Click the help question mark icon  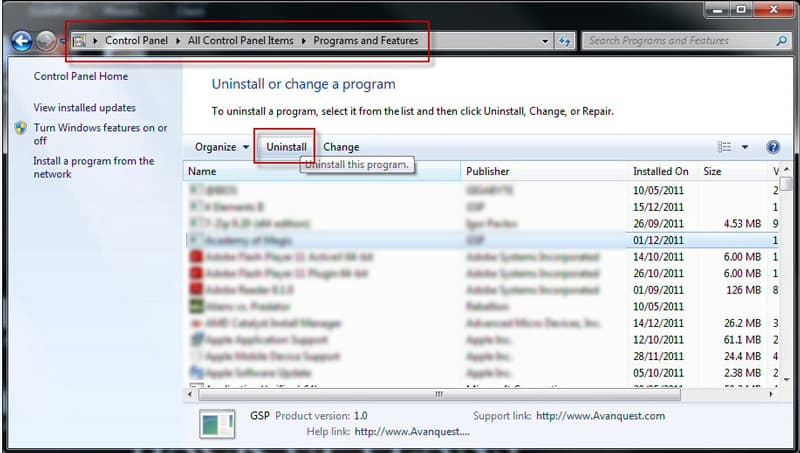click(x=773, y=147)
